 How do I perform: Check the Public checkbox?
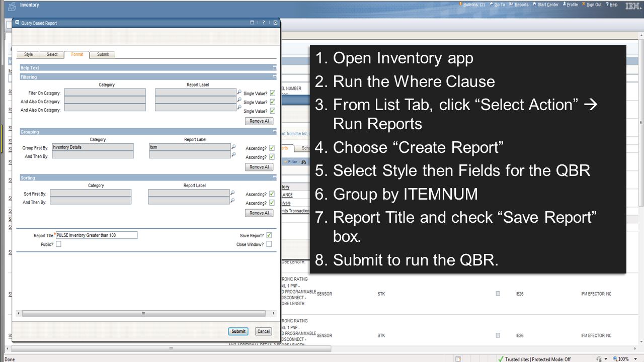[x=58, y=244]
